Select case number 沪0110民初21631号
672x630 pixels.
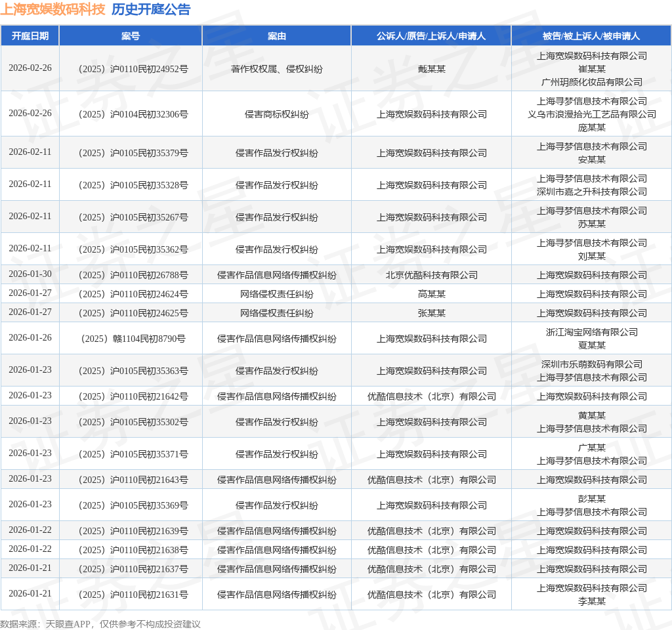(x=149, y=595)
